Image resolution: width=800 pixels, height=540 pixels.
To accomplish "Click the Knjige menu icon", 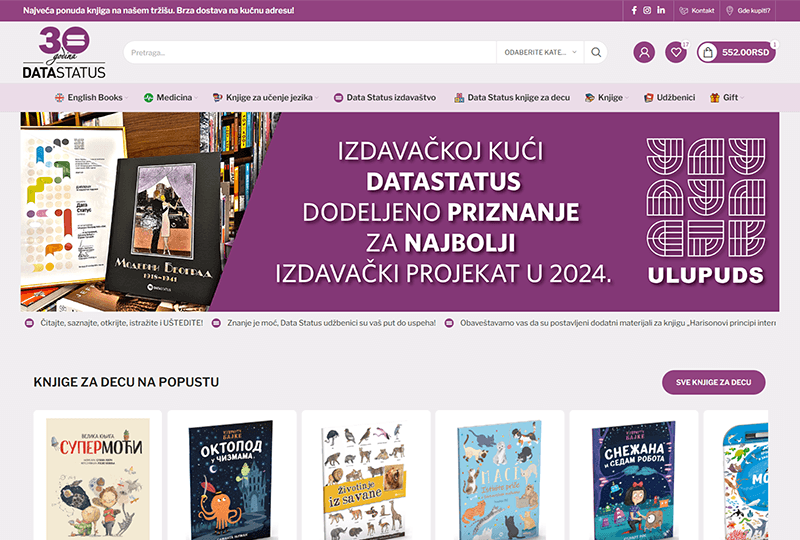I will tap(590, 97).
